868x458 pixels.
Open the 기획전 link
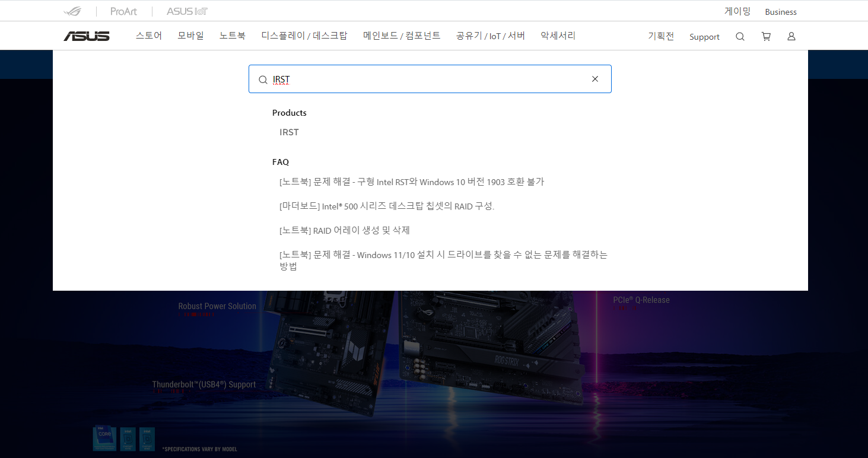click(x=661, y=36)
